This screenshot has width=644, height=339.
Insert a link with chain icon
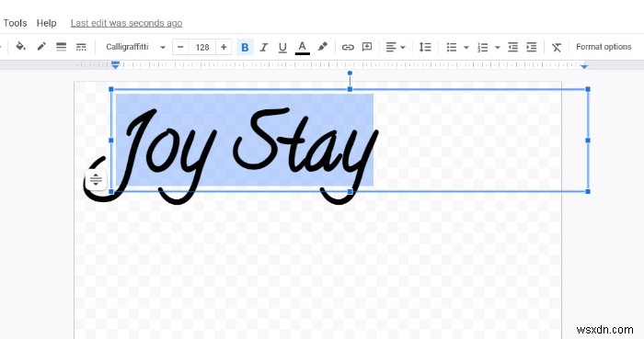pos(348,47)
